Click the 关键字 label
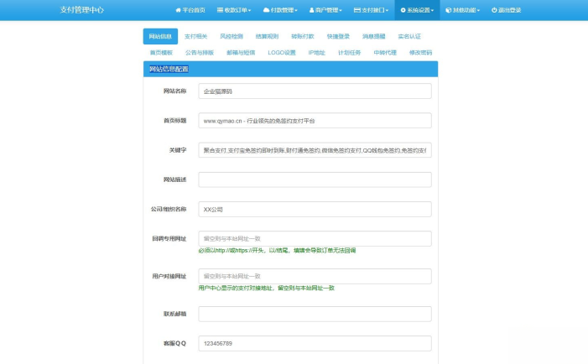This screenshot has width=588, height=364. tap(178, 150)
